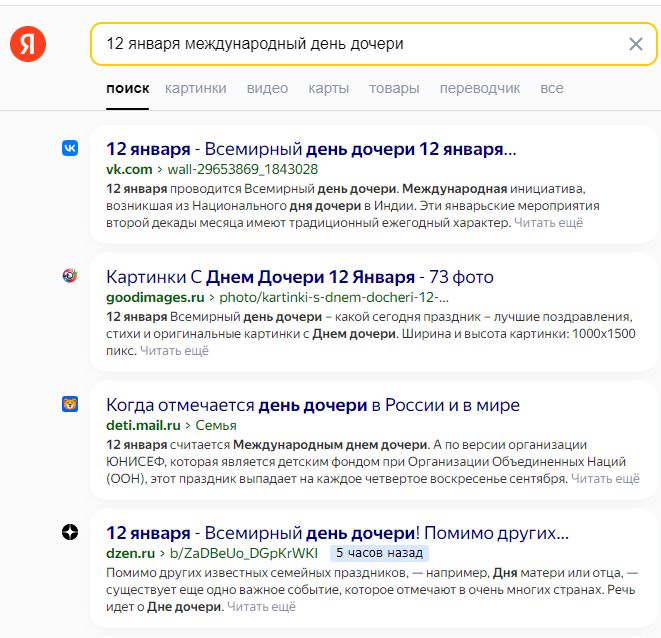The height and width of the screenshot is (638, 661).
Task: Click the Семья breadcrumb link
Action: click(215, 425)
